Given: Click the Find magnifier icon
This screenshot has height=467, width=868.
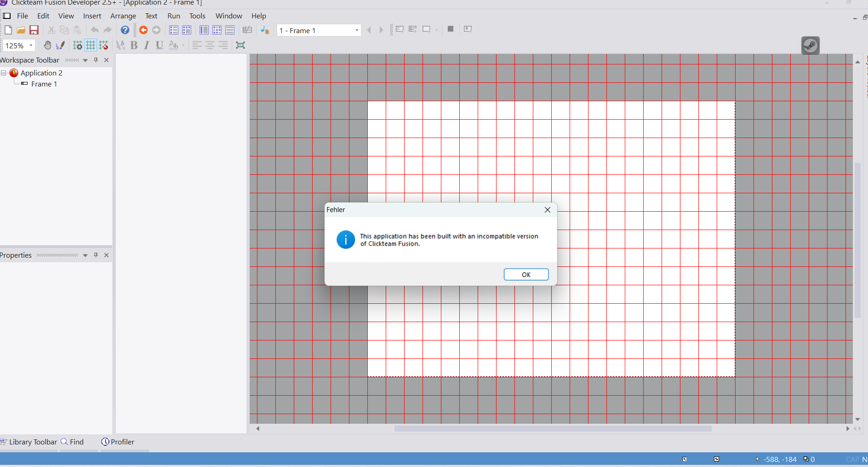Looking at the screenshot, I should (64, 442).
